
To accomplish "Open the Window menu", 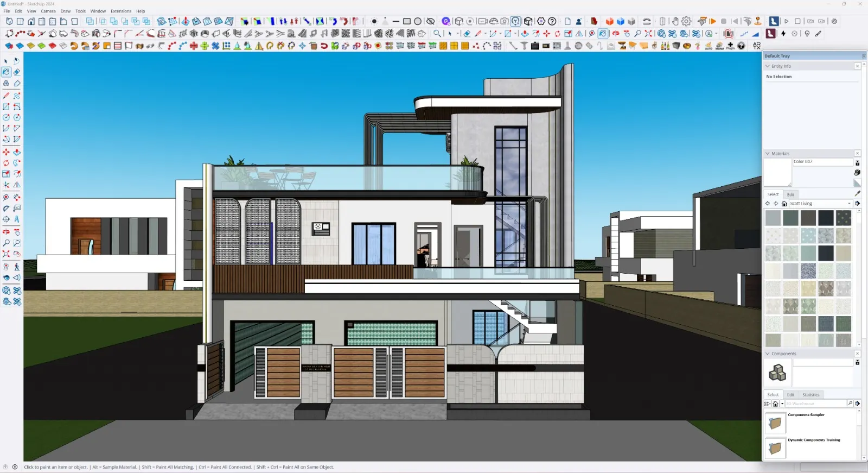I will coord(98,11).
